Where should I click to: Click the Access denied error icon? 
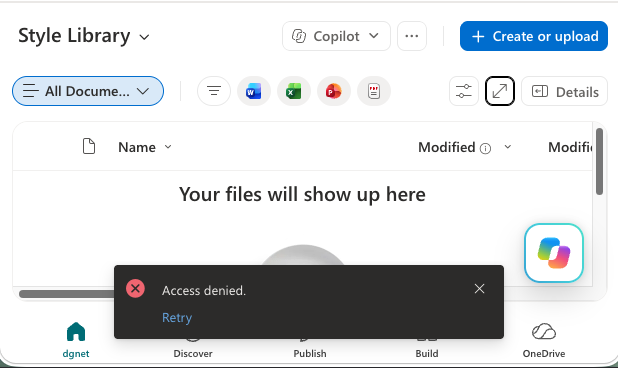click(x=135, y=289)
